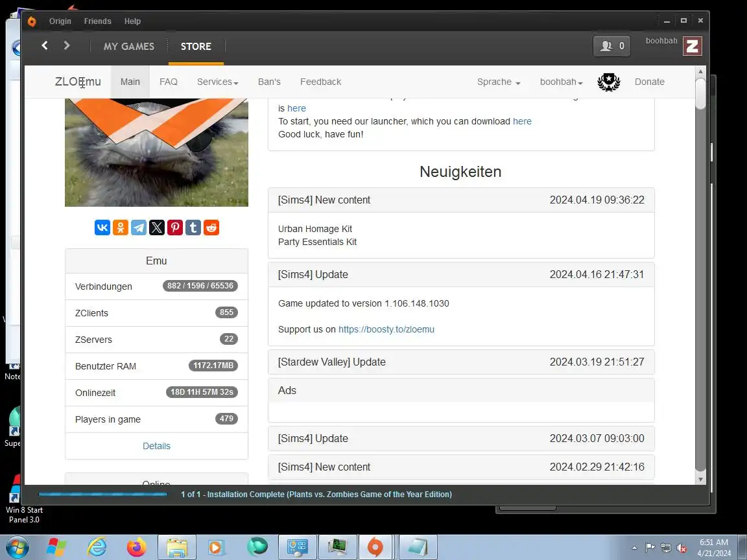
Task: Expand [Sims4] New content from 2024.02.29
Action: (x=461, y=467)
